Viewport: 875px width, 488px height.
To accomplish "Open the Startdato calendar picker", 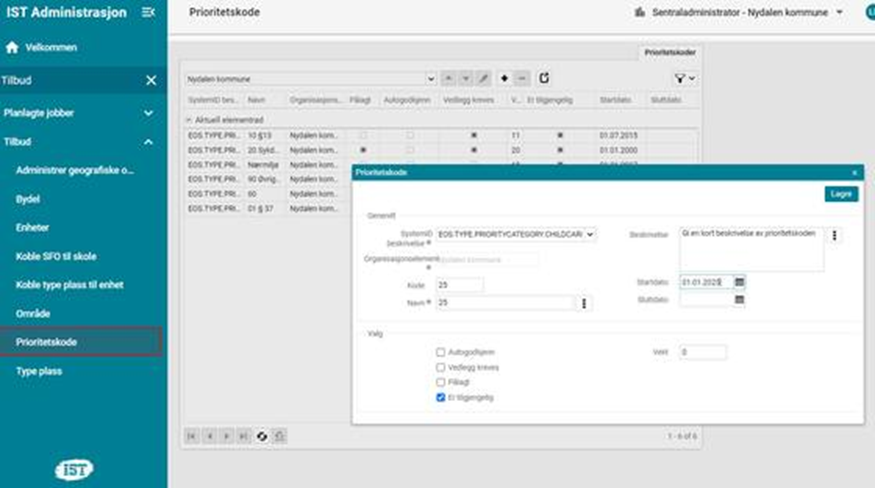I will [740, 283].
